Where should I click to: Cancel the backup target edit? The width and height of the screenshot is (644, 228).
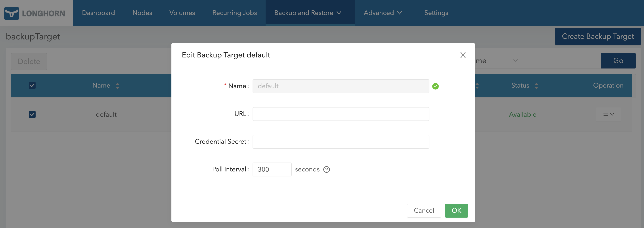pyautogui.click(x=424, y=210)
